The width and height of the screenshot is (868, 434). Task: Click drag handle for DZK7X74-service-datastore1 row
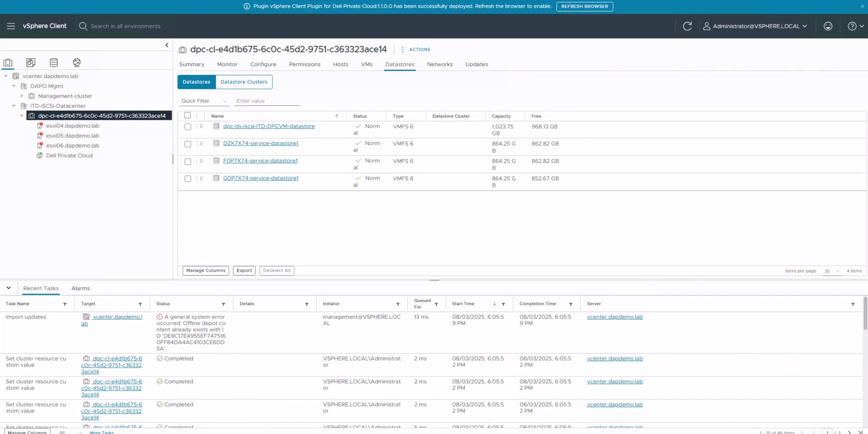[x=201, y=144]
